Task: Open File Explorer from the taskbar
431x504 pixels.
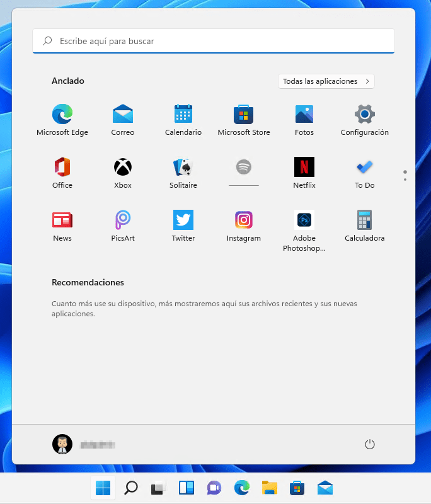Action: pyautogui.click(x=270, y=488)
